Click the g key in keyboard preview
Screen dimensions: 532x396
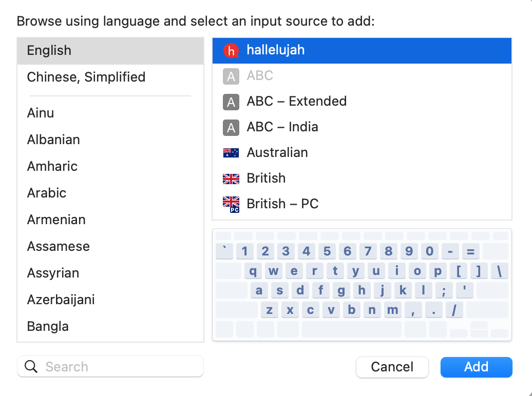(x=341, y=290)
